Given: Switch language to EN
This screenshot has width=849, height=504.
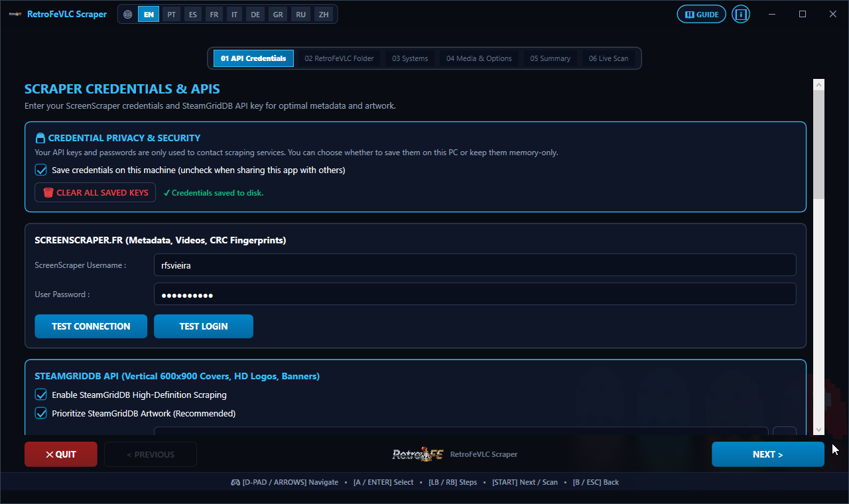Looking at the screenshot, I should [149, 14].
